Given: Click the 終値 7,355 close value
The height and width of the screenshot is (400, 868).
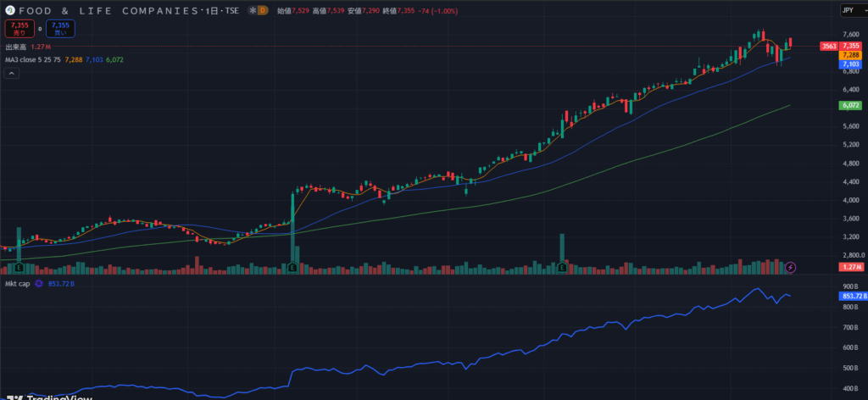Looking at the screenshot, I should coord(398,11).
